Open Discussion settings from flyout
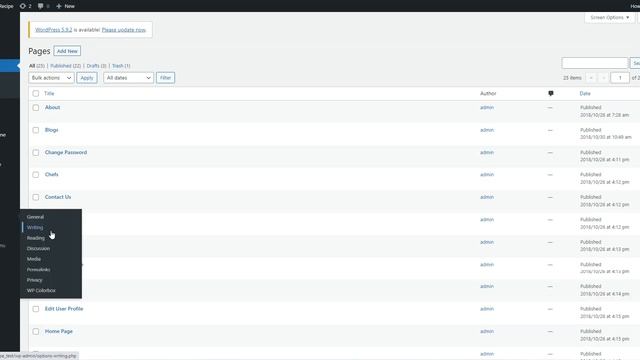Screen dimensions: 640x360 click(x=38, y=248)
